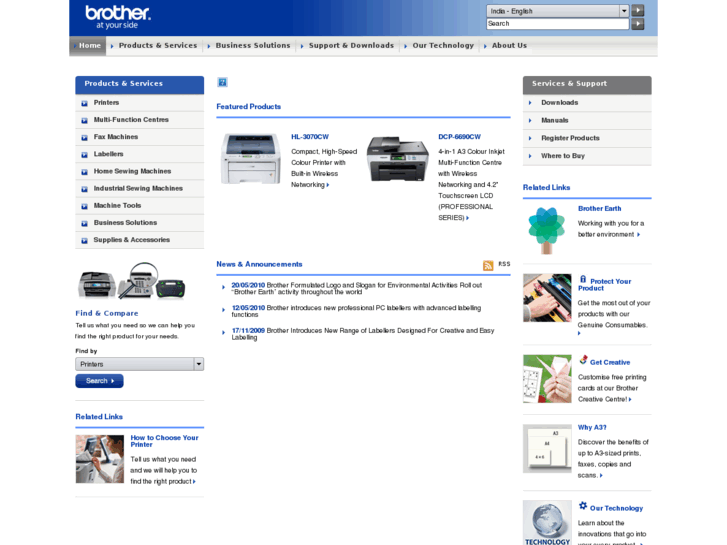
Task: Open the DCP-6690CW product link
Action: (x=459, y=137)
